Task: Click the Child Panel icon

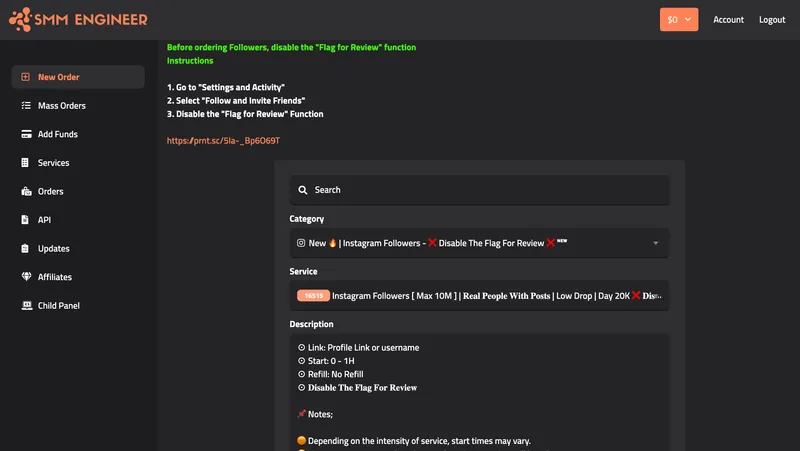Action: [x=25, y=305]
